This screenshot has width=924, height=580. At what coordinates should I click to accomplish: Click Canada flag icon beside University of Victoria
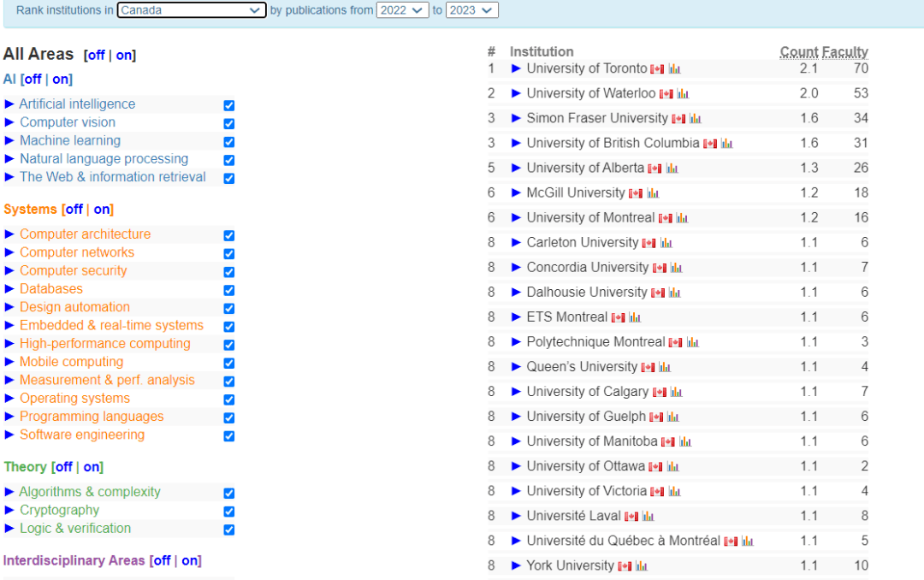point(658,492)
